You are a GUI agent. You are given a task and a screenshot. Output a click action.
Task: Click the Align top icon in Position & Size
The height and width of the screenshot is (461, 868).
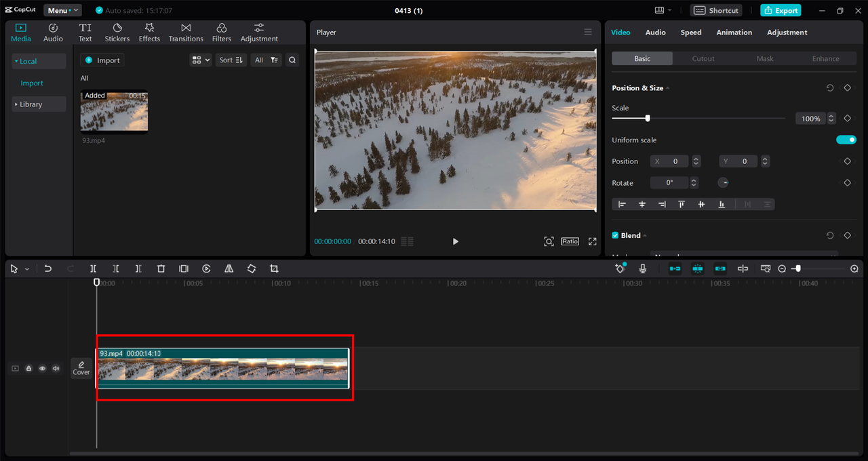point(682,204)
